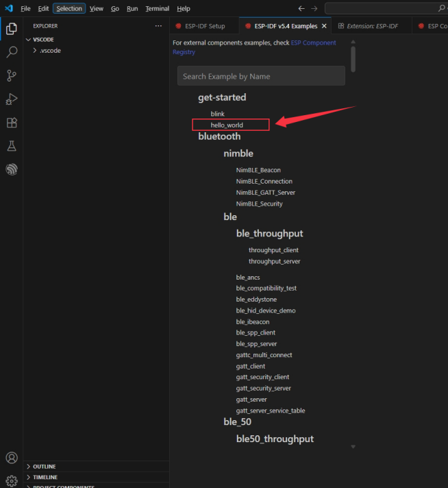Image resolution: width=448 pixels, height=488 pixels.
Task: Select the ble_spp_client example
Action: coord(256,332)
